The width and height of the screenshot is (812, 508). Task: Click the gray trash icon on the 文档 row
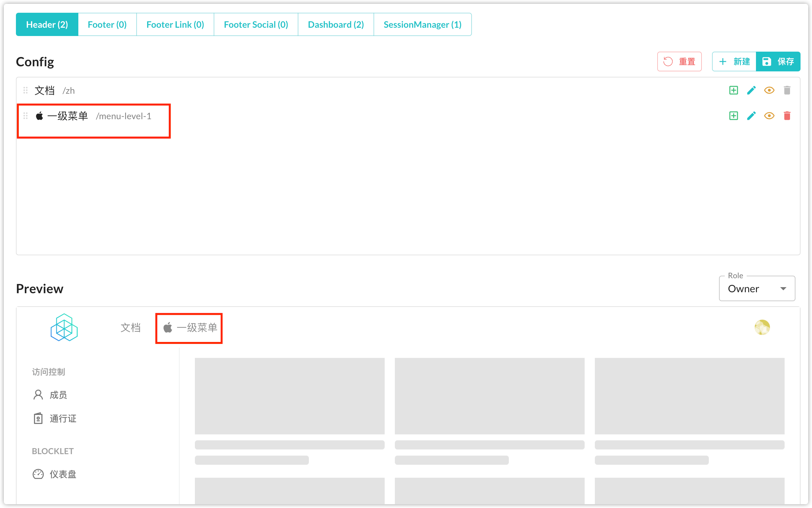[x=787, y=91]
